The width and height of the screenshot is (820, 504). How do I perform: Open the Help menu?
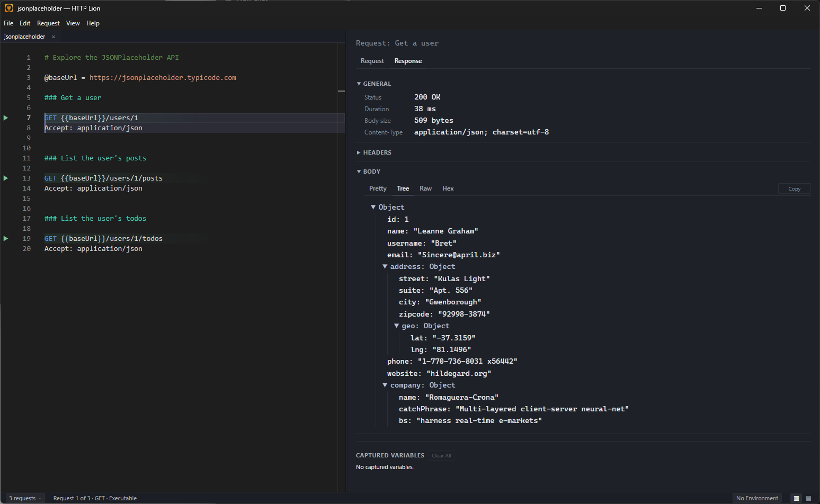(93, 23)
